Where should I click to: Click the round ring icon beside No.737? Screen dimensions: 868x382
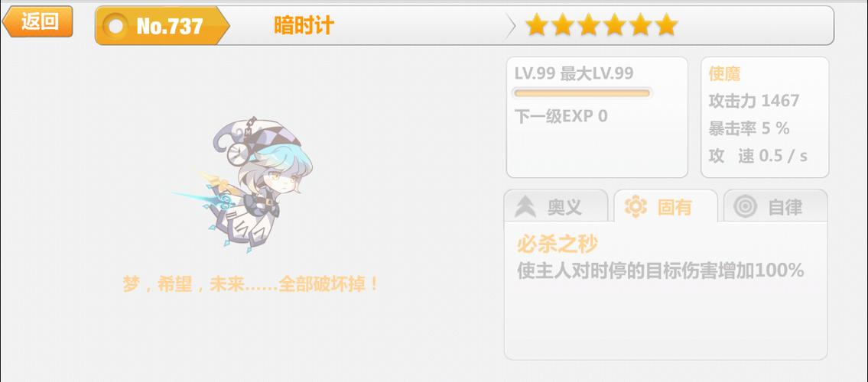(x=117, y=26)
